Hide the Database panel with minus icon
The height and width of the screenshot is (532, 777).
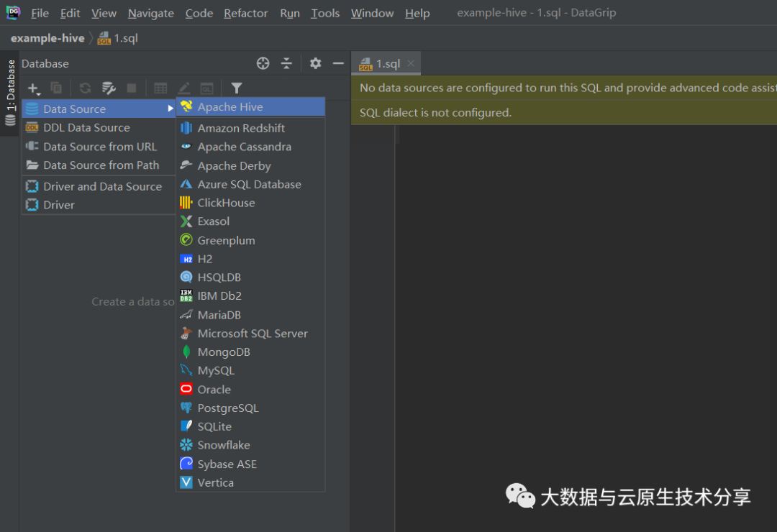click(338, 63)
